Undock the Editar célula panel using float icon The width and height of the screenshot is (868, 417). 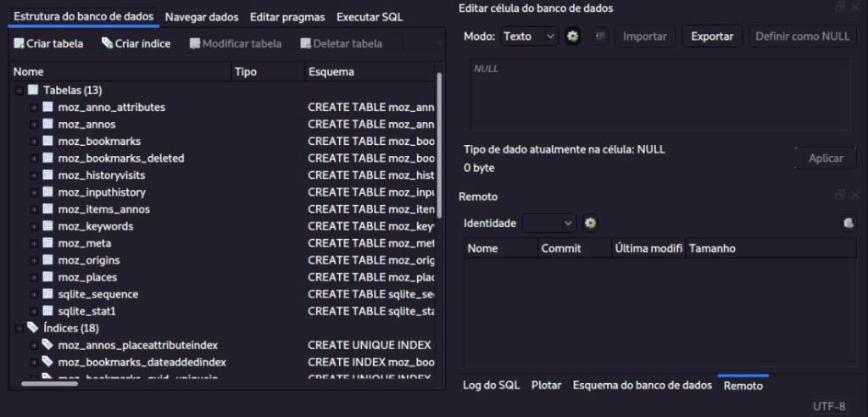(x=840, y=8)
